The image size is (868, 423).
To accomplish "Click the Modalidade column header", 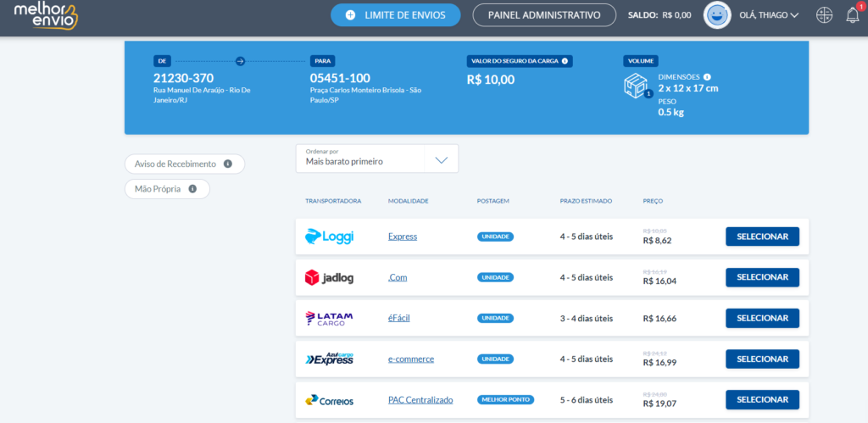I will click(x=409, y=201).
